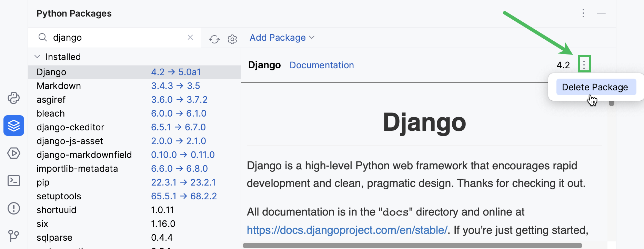
Task: Select django-js-asset package row
Action: point(134,141)
